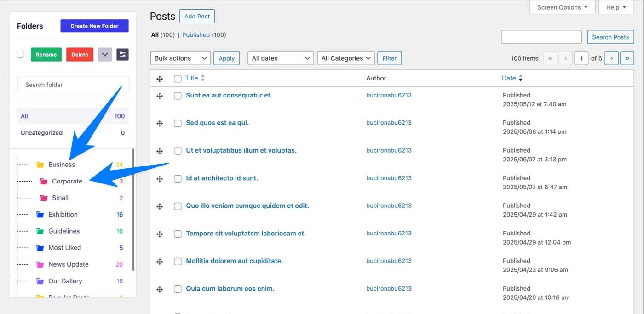
Task: Click Apply next to Bulk actions
Action: (227, 58)
